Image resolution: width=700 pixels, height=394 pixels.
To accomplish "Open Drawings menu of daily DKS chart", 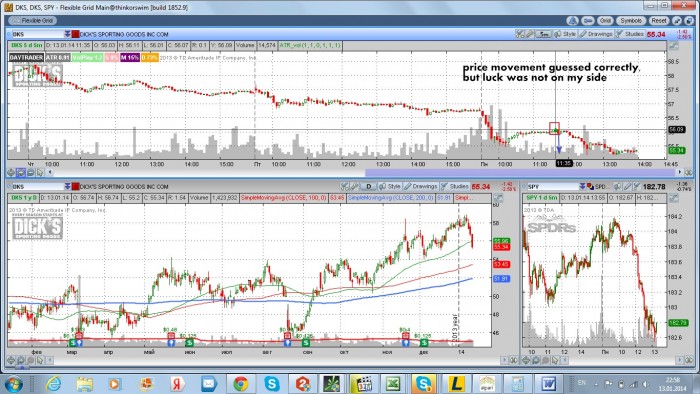I will (x=421, y=187).
